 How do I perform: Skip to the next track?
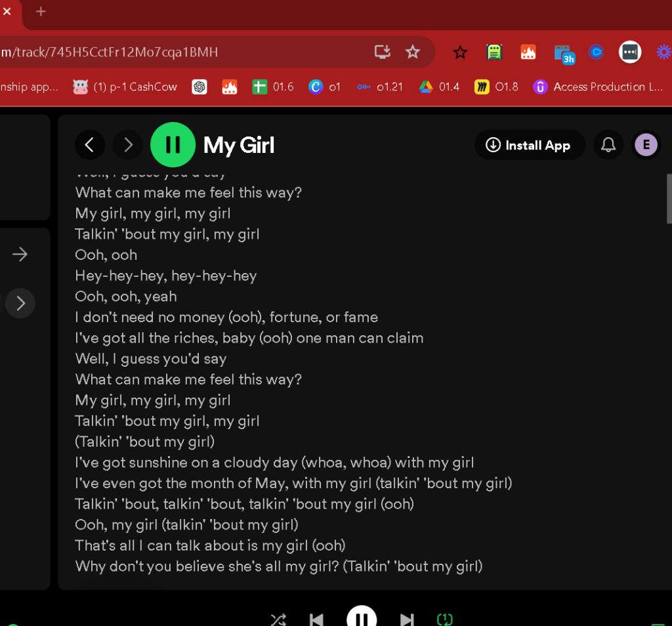click(407, 620)
